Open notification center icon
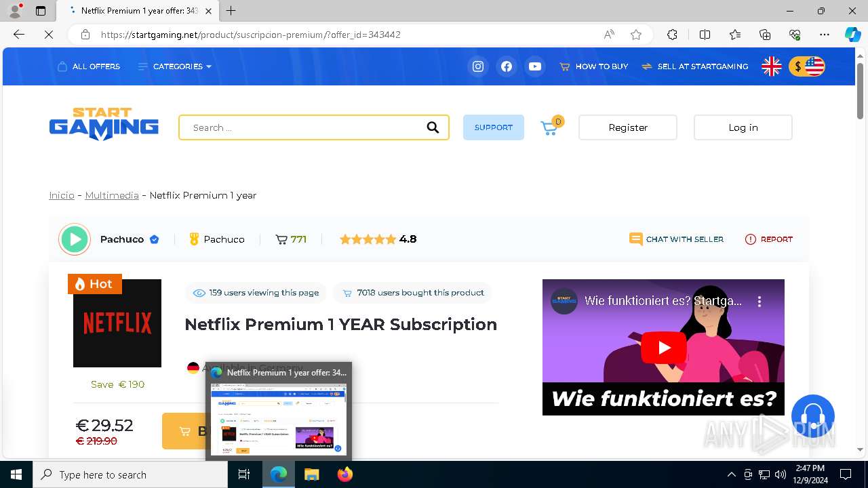The image size is (868, 488). pos(846,474)
